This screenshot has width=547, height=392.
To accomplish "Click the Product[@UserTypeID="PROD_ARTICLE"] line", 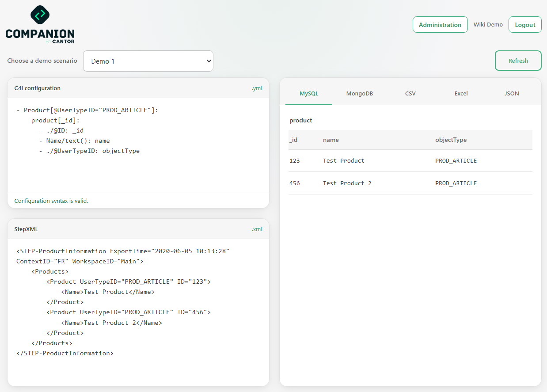I will 87,110.
